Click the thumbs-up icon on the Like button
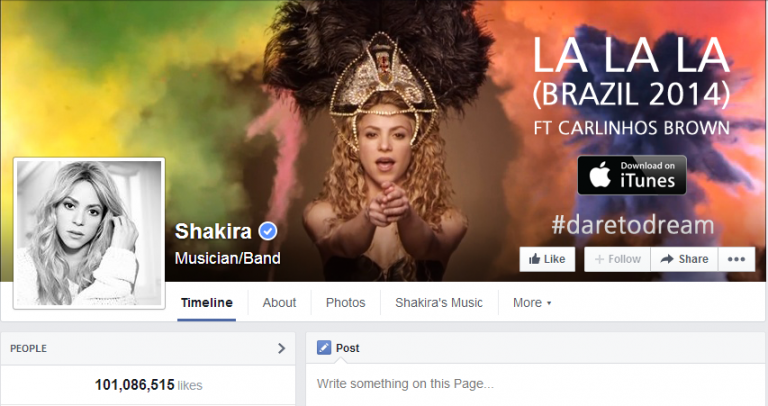Viewport: 768px width, 406px height. pyautogui.click(x=534, y=259)
